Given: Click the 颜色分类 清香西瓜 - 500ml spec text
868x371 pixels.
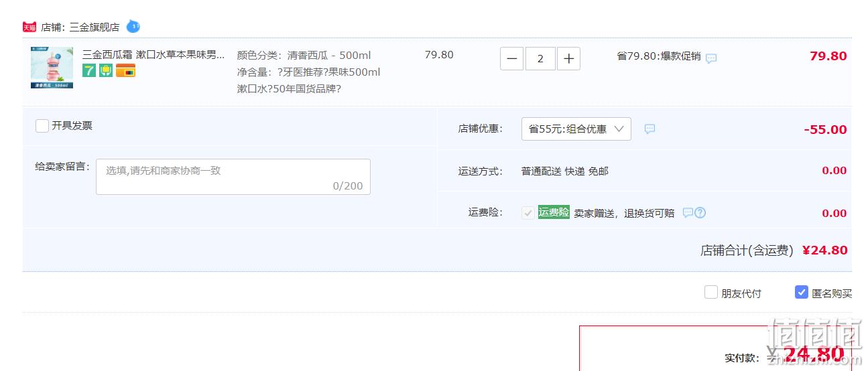Looking at the screenshot, I should point(304,56).
